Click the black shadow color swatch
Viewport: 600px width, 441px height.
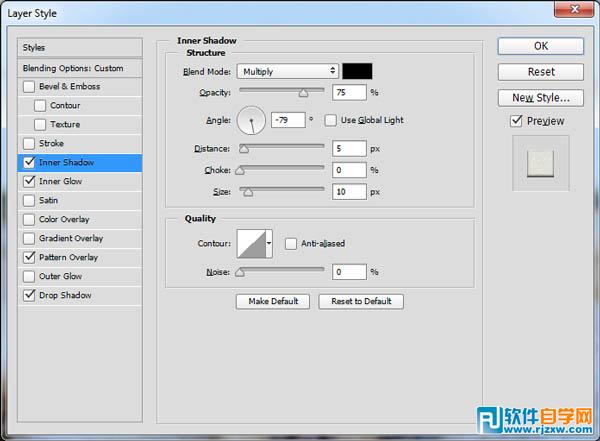(357, 71)
